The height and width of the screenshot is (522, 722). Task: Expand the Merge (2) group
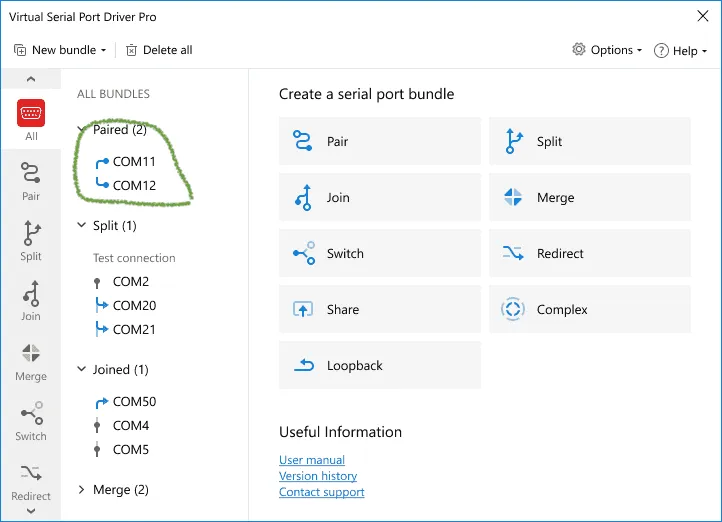click(82, 490)
